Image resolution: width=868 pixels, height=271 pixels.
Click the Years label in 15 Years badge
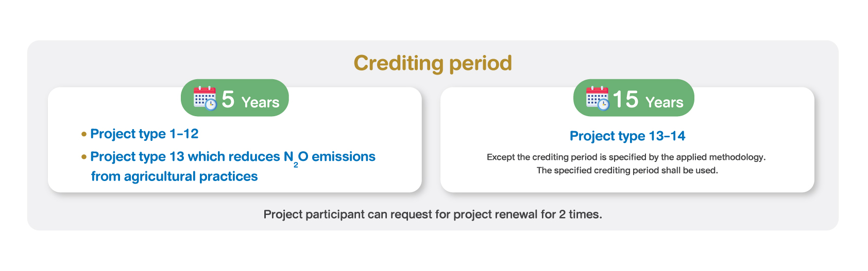tap(665, 102)
